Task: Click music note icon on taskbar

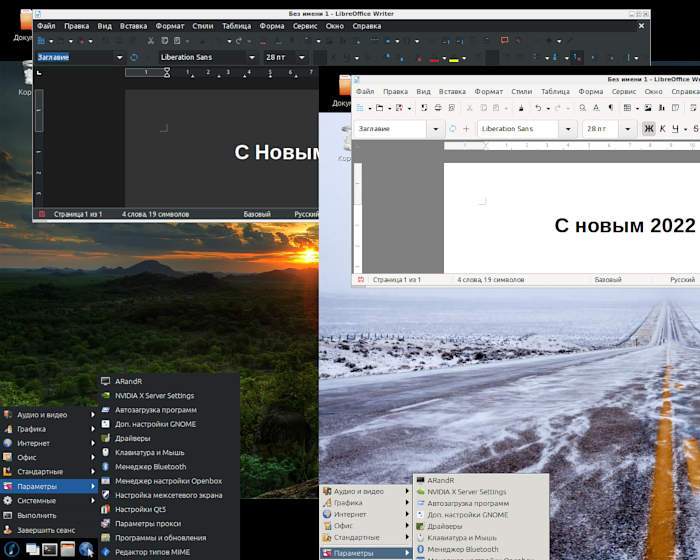Action: point(12,549)
